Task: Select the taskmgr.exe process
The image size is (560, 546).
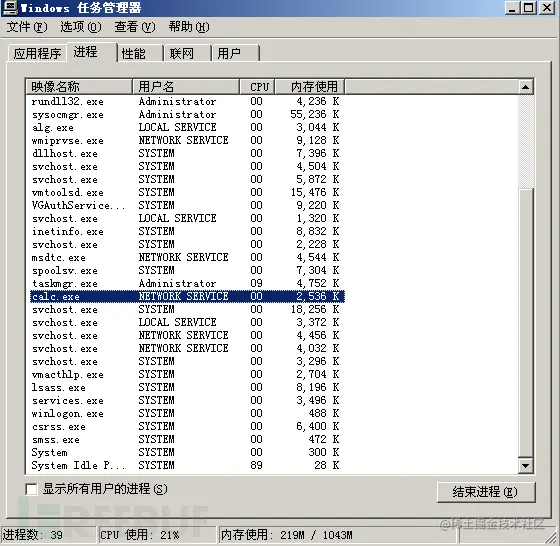Action: pos(187,284)
